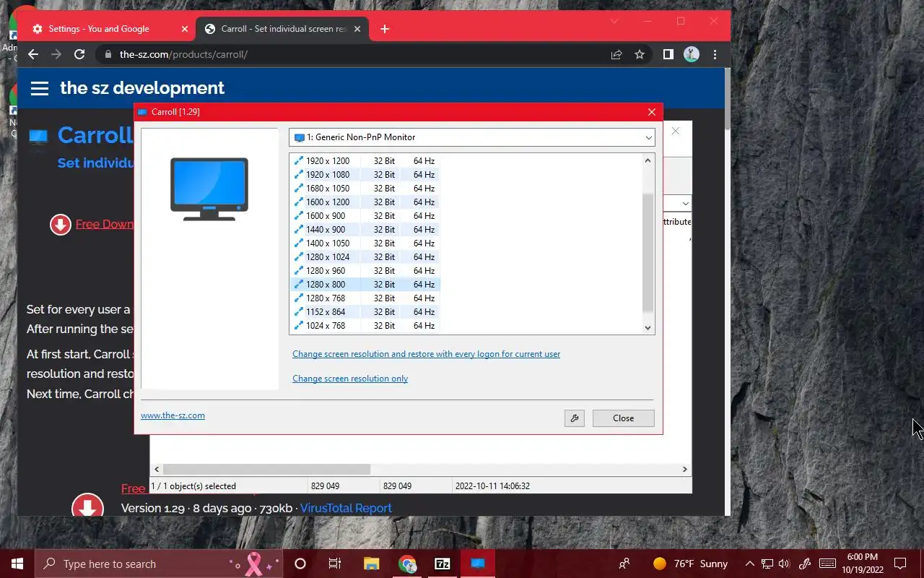924x578 pixels.
Task: Open the weather widget showing 76°F Sunny
Action: pyautogui.click(x=690, y=564)
